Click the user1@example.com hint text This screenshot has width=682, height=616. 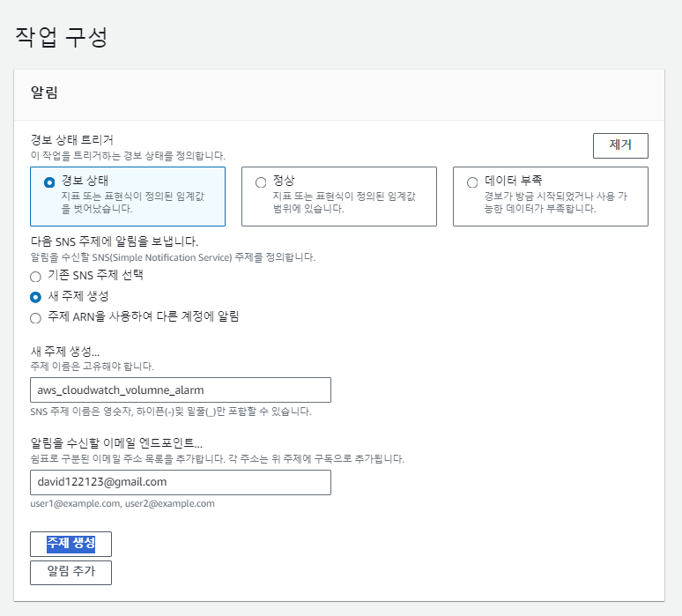[x=122, y=504]
